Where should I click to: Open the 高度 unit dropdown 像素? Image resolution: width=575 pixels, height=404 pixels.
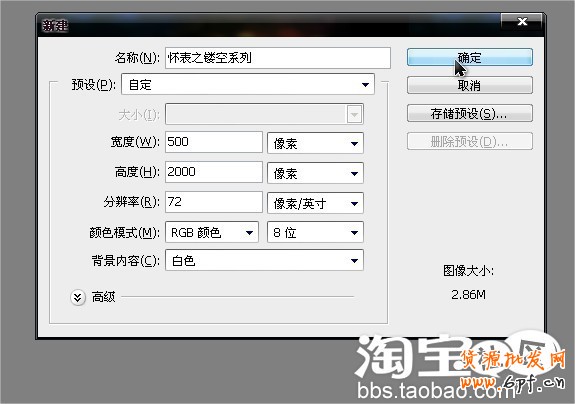click(315, 173)
